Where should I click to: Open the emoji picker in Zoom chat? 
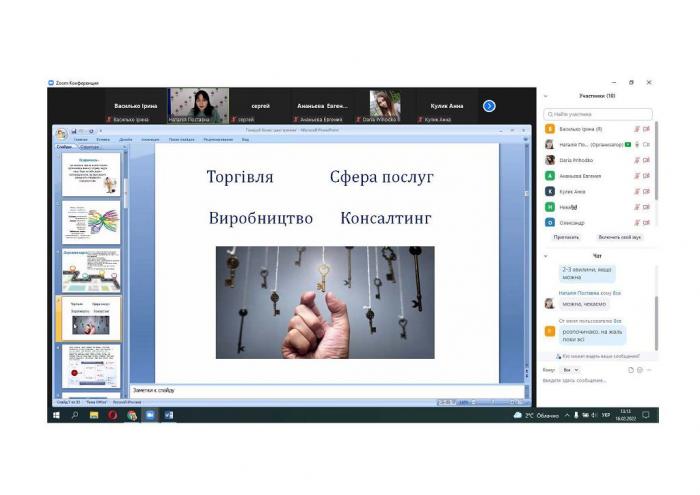(x=640, y=370)
